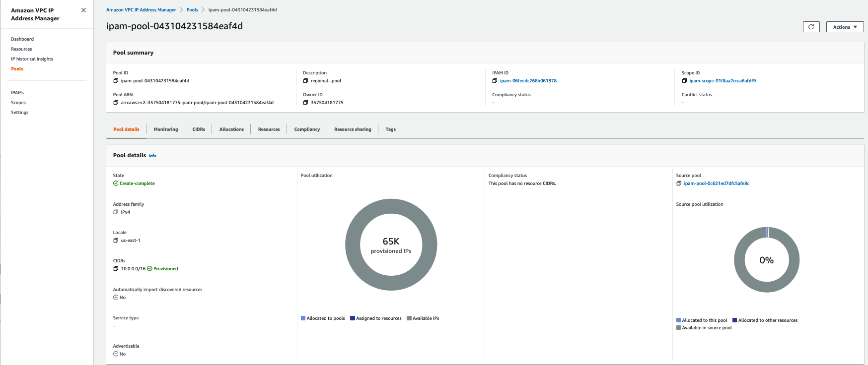Open Settings in the sidebar
Image resolution: width=868 pixels, height=365 pixels.
pos(20,113)
